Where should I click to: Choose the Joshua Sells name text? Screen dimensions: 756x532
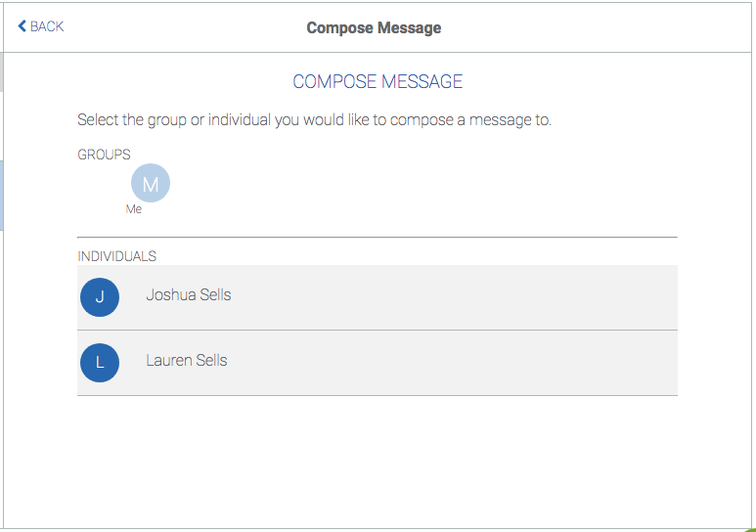coord(189,295)
